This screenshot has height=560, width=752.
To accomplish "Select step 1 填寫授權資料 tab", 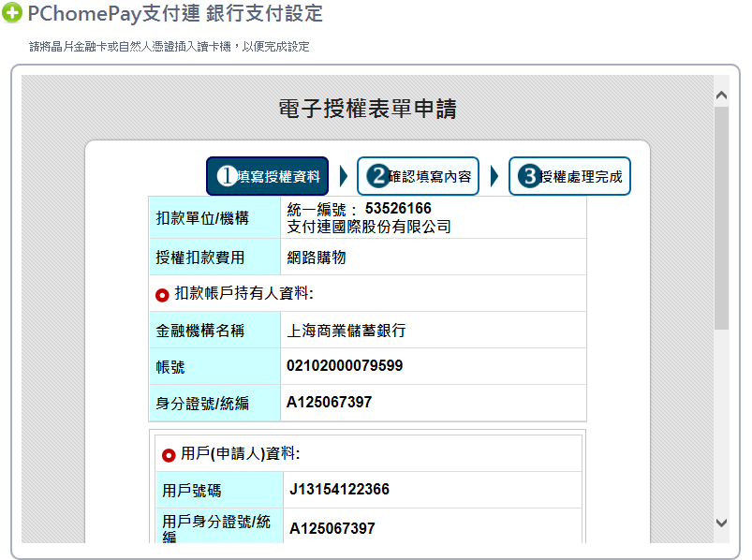I will [267, 176].
